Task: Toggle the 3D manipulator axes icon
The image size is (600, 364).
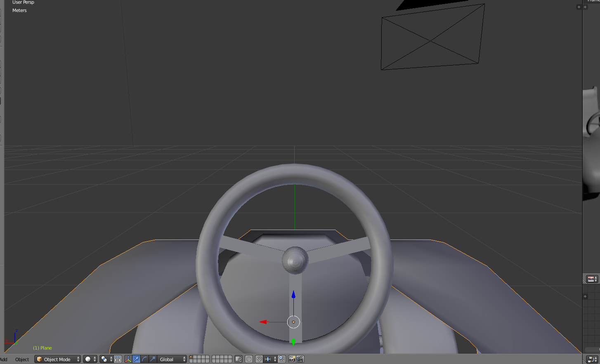Action: 128,359
